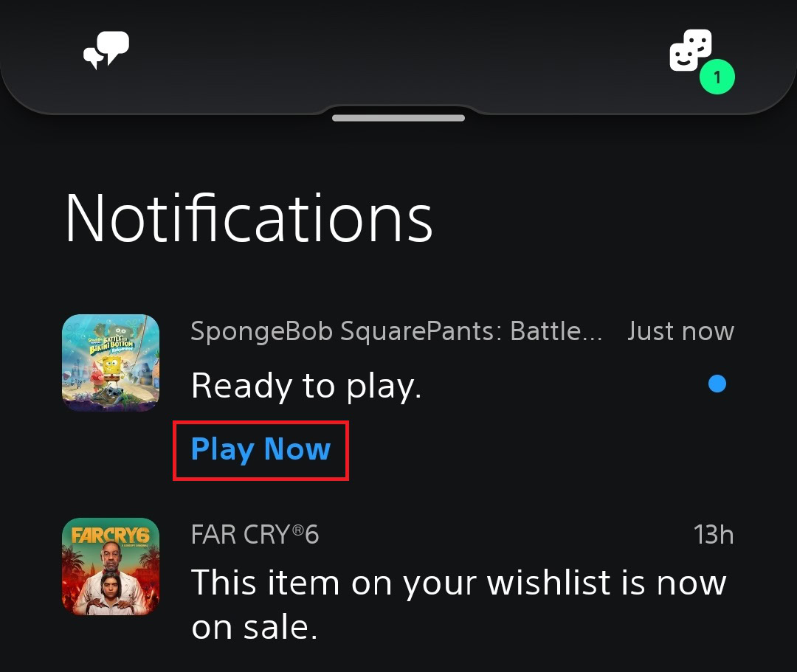
Task: Click the FAR CRY®6 notification title
Action: (x=255, y=534)
